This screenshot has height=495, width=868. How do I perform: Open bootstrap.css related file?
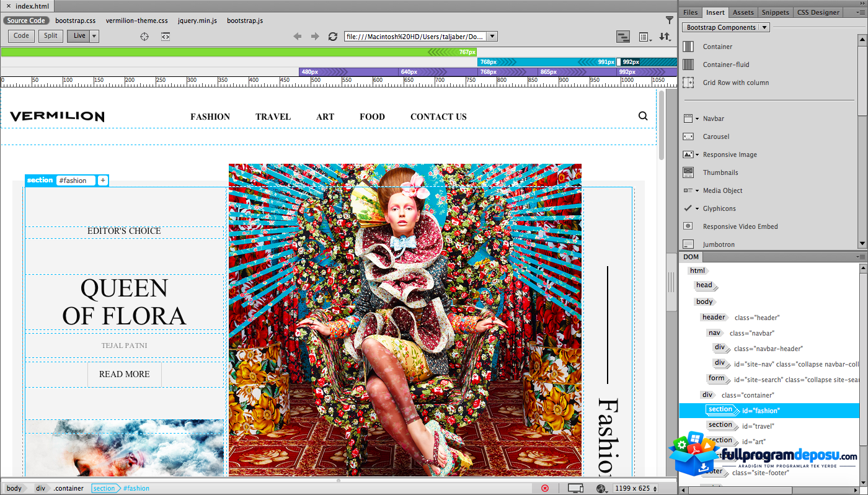76,20
